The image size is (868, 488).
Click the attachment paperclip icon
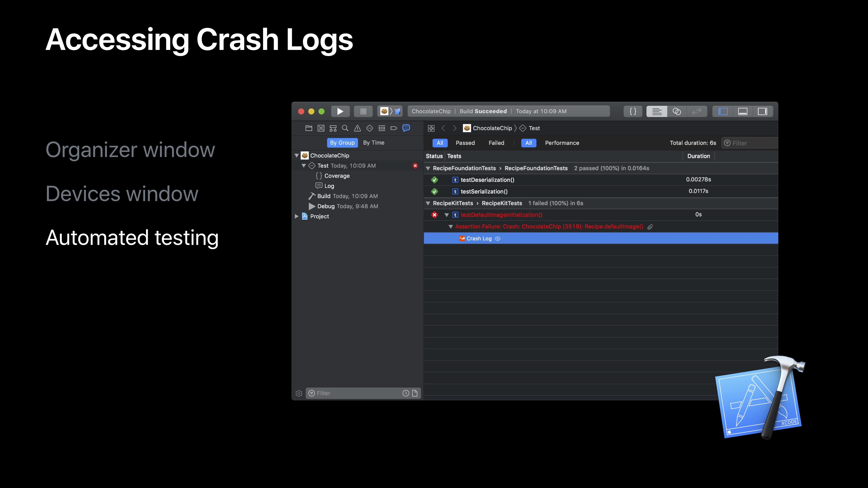coord(650,227)
